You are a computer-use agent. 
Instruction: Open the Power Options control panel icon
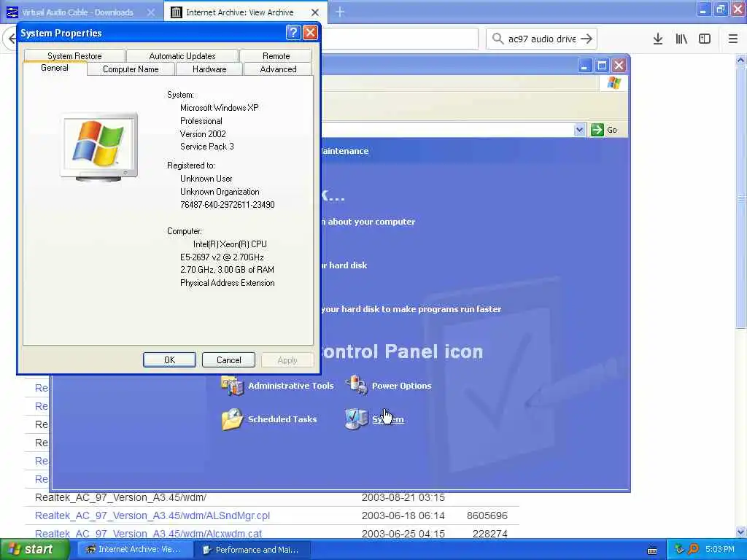(x=389, y=386)
